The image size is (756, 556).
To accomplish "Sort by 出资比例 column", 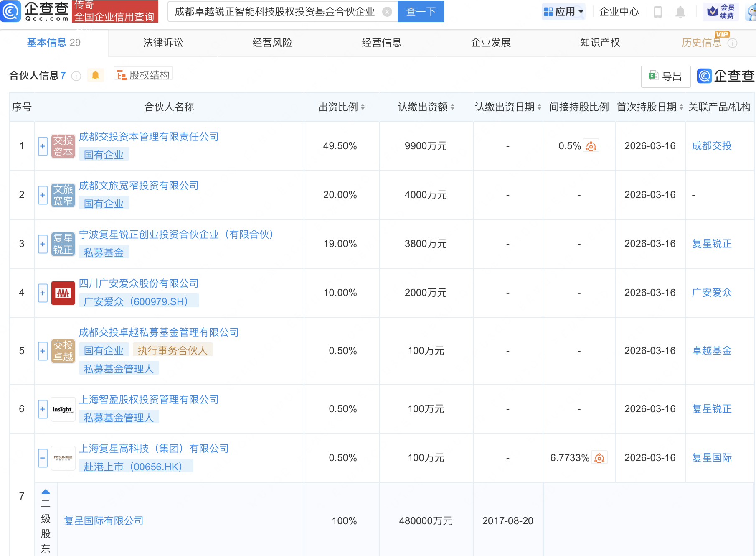I will [x=363, y=107].
